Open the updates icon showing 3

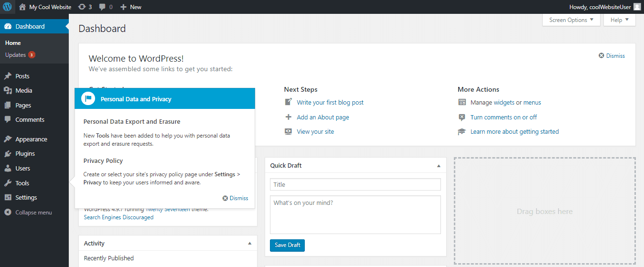[x=82, y=7]
